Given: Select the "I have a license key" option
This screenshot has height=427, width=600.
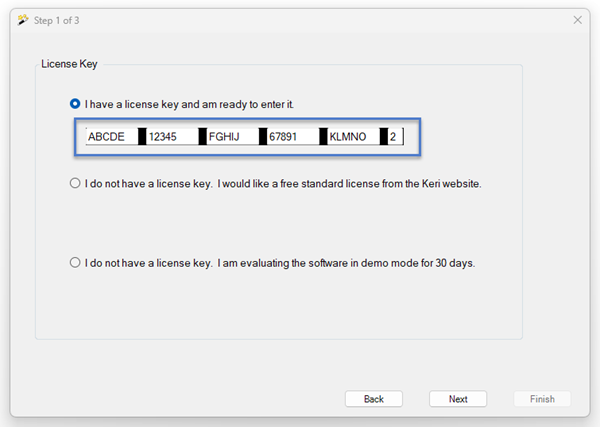Looking at the screenshot, I should (x=76, y=103).
